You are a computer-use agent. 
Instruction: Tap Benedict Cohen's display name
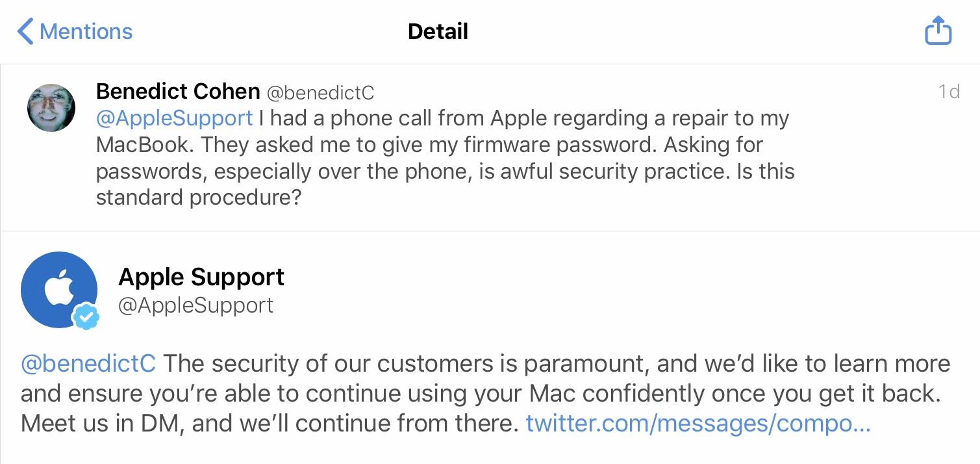(x=177, y=91)
